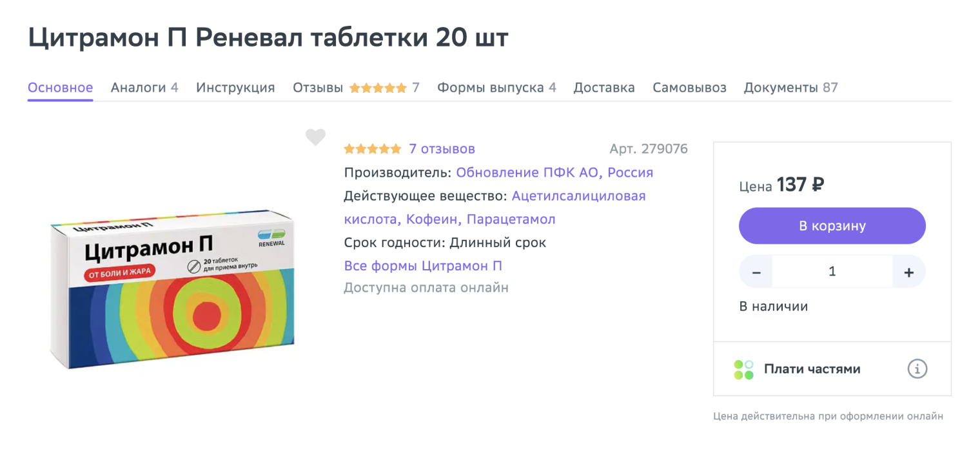
Task: Open the Инструкция tab
Action: tap(235, 88)
